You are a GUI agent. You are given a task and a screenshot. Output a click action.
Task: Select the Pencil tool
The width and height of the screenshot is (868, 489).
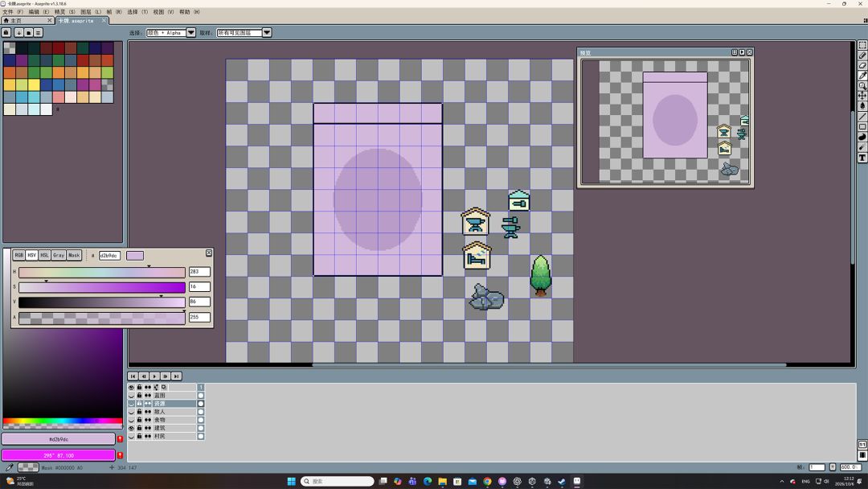click(862, 55)
